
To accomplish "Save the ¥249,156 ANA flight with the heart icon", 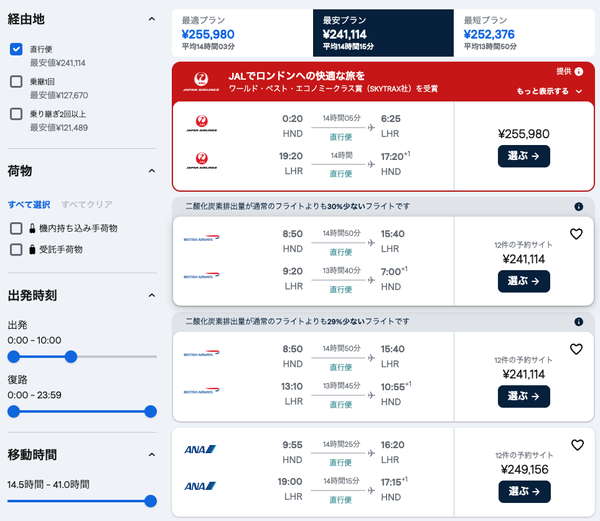I will [x=577, y=445].
